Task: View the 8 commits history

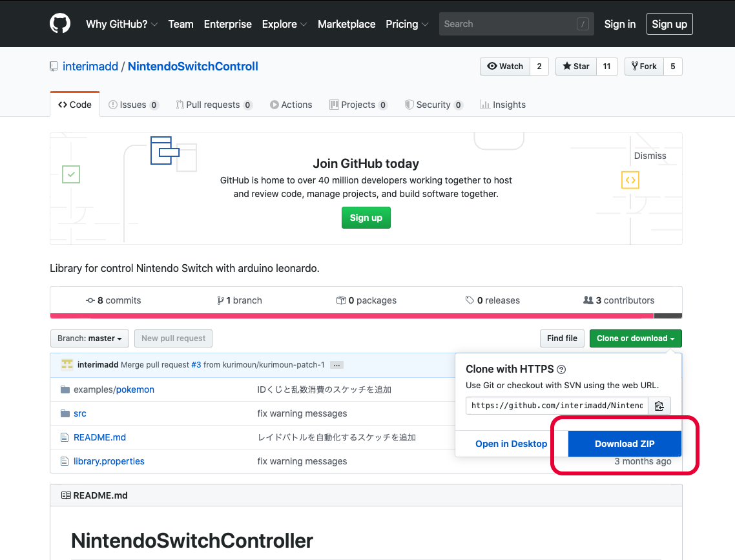Action: pos(114,300)
